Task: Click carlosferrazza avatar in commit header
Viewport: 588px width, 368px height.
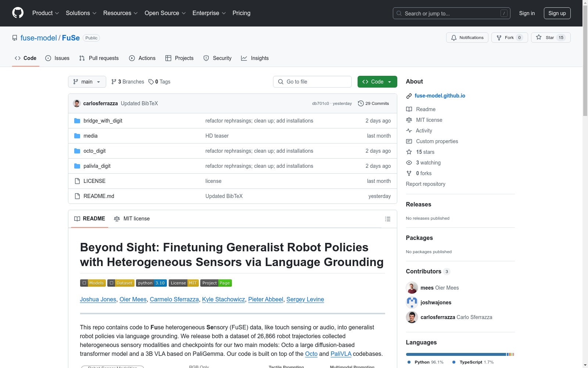Action: [77, 103]
